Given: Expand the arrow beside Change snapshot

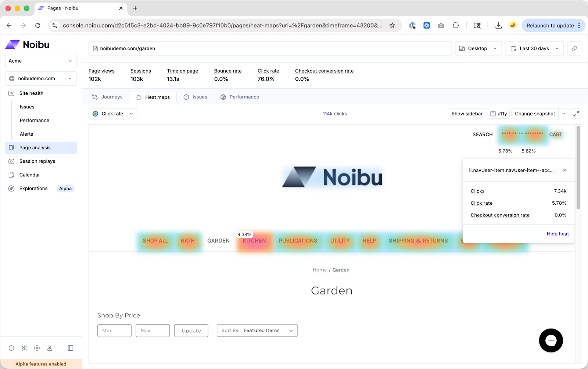Looking at the screenshot, I should tap(564, 114).
